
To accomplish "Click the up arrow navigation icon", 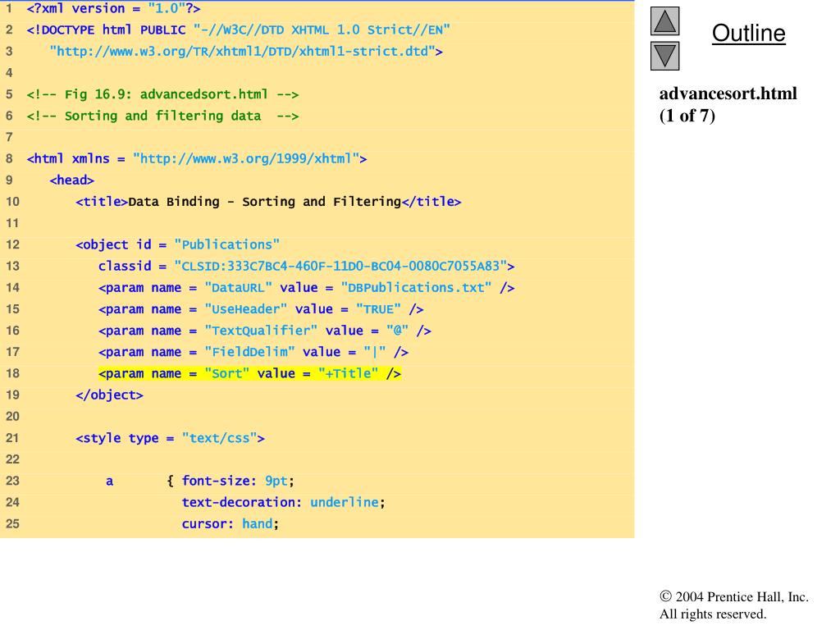I will click(664, 21).
